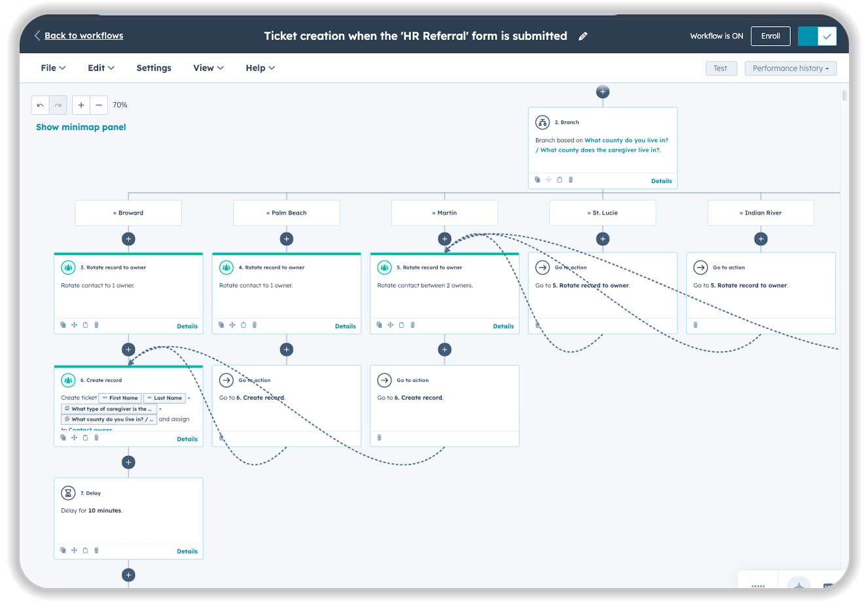Viewport: 868px width, 609px height.
Task: Add action under the Indian River branch plus
Action: pyautogui.click(x=761, y=239)
